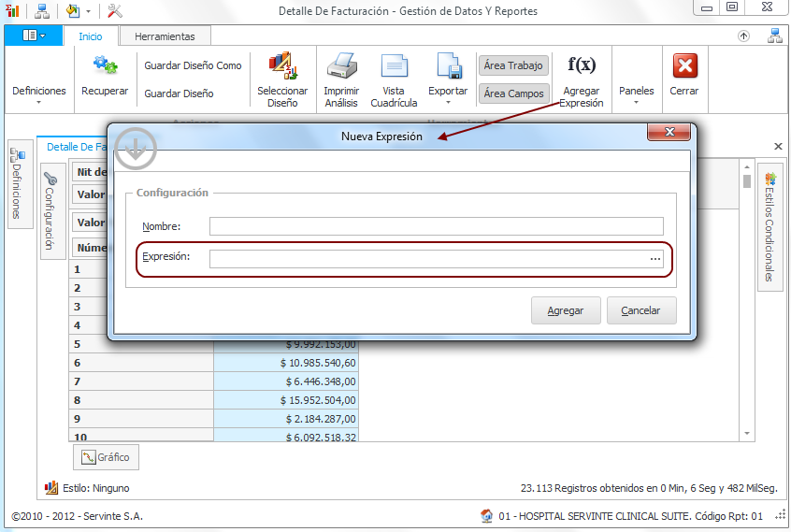Select the Inicio ribbon tab

tap(91, 36)
